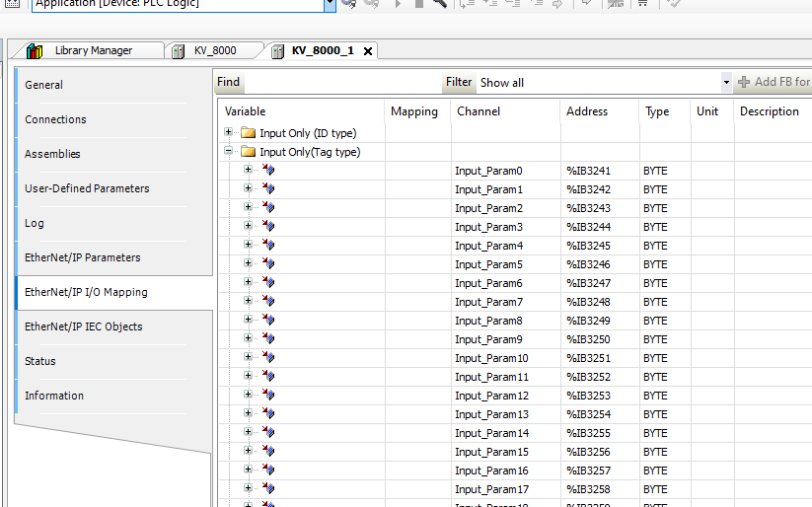Select the Input_Param3 channel cell
The height and width of the screenshot is (507, 812).
506,227
